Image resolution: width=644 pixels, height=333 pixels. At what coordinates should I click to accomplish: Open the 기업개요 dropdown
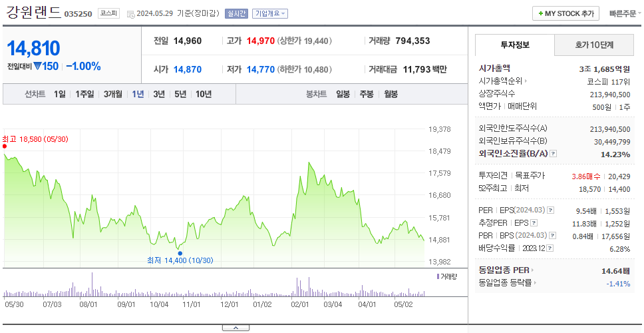[x=270, y=13]
